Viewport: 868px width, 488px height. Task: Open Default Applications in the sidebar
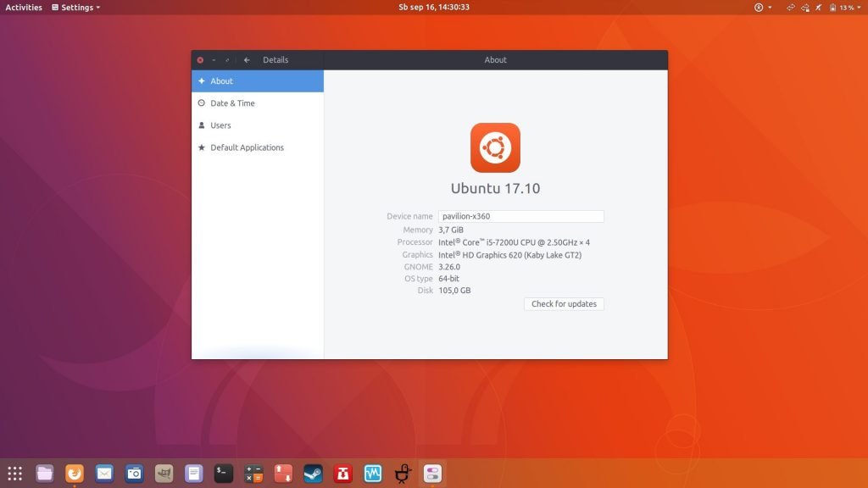[247, 147]
